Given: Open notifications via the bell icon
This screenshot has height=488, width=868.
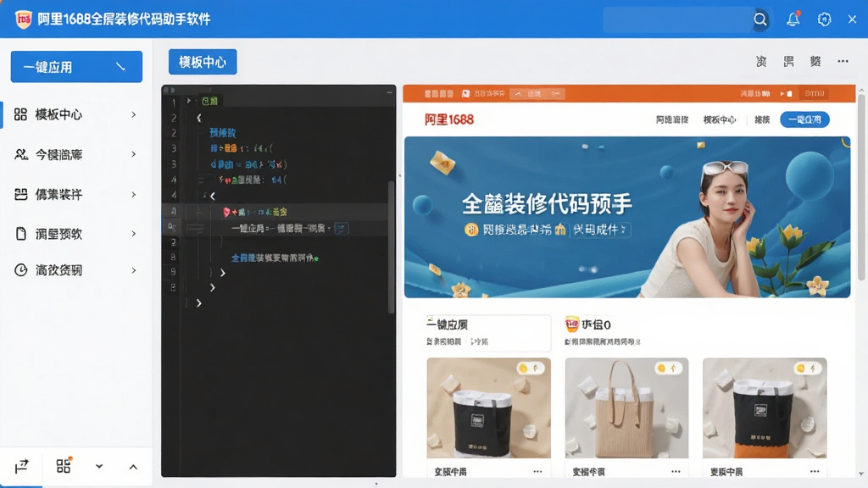Looking at the screenshot, I should pos(793,19).
